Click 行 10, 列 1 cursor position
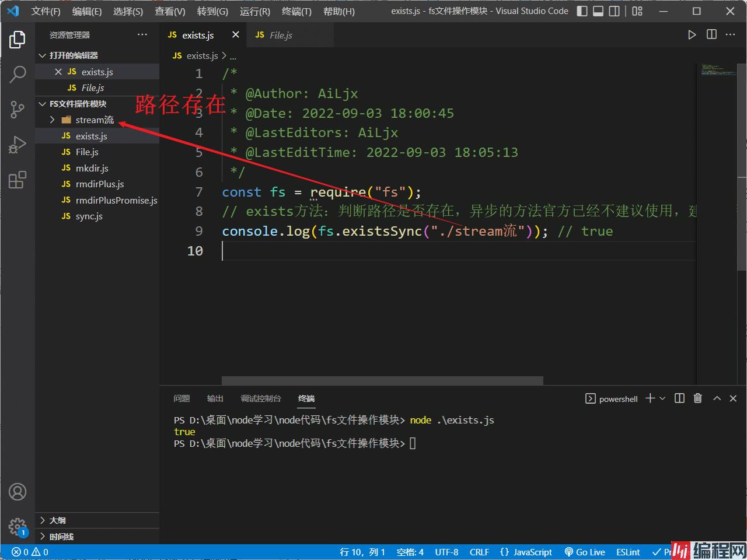Image resolution: width=747 pixels, height=560 pixels. (362, 552)
